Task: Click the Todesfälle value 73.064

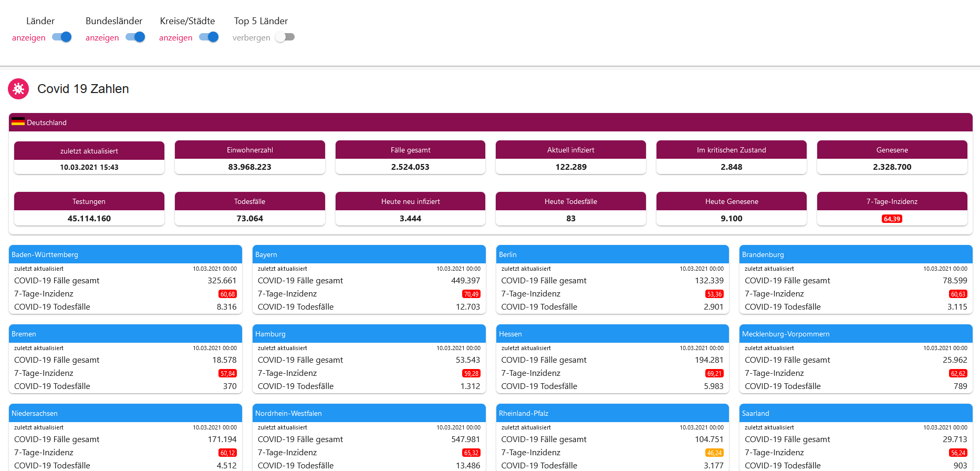Action: coord(250,218)
